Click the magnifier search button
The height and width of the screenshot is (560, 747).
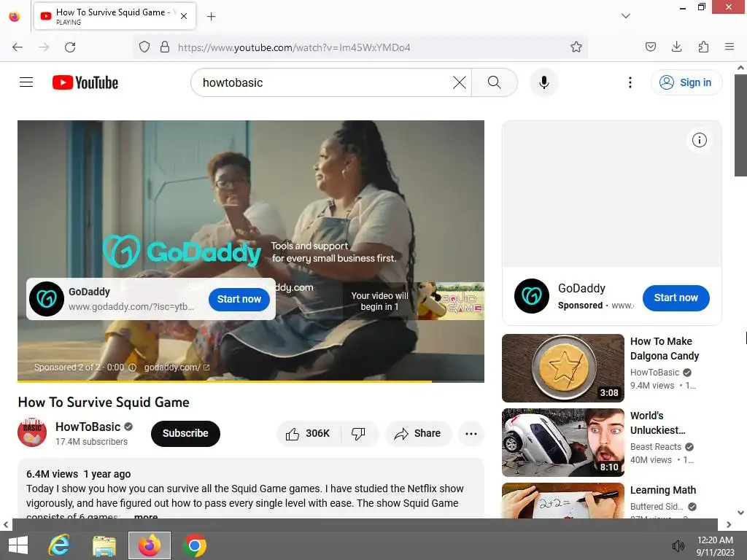tap(494, 82)
